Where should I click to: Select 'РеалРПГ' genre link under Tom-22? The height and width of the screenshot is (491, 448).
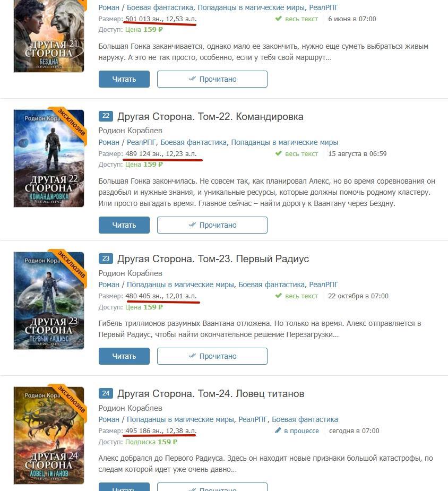pyautogui.click(x=141, y=142)
